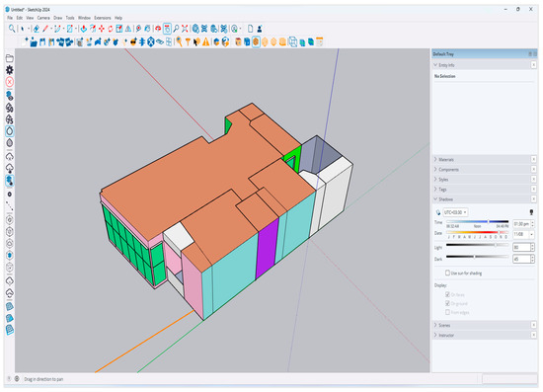Expand the Components panel
Screen dimensions: 543x392
tap(436, 170)
